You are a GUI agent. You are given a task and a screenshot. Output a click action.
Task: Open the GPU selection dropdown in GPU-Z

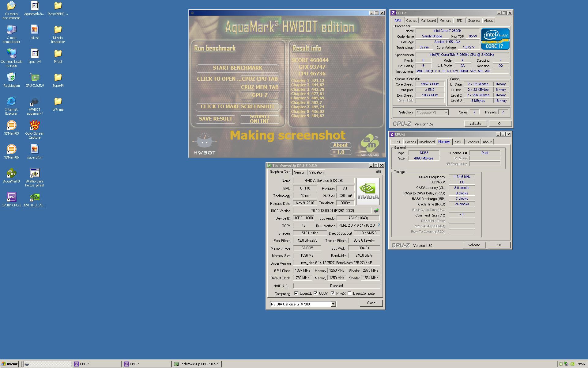tap(333, 304)
